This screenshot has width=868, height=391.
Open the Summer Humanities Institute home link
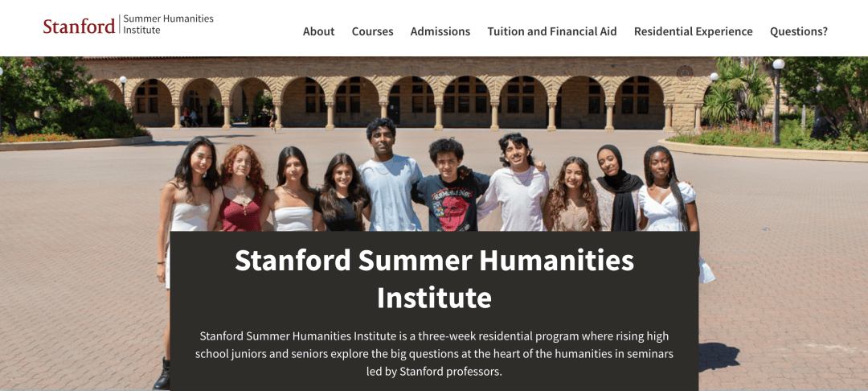168,24
